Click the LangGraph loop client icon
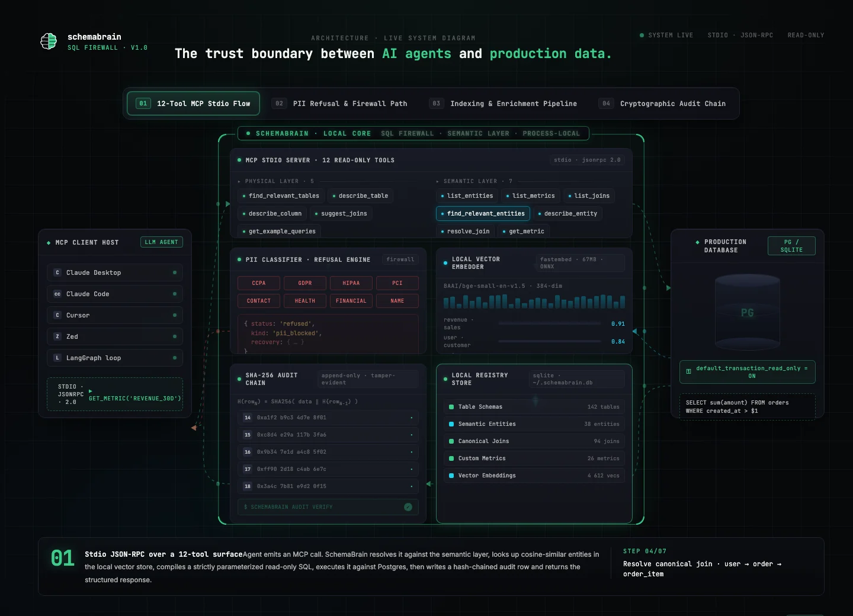853x616 pixels. click(57, 358)
